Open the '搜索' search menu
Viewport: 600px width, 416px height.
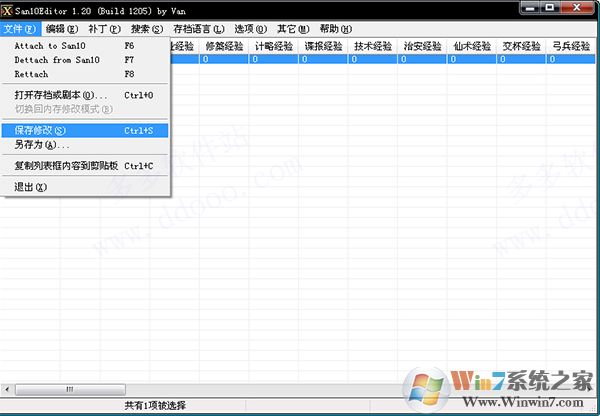click(149, 29)
